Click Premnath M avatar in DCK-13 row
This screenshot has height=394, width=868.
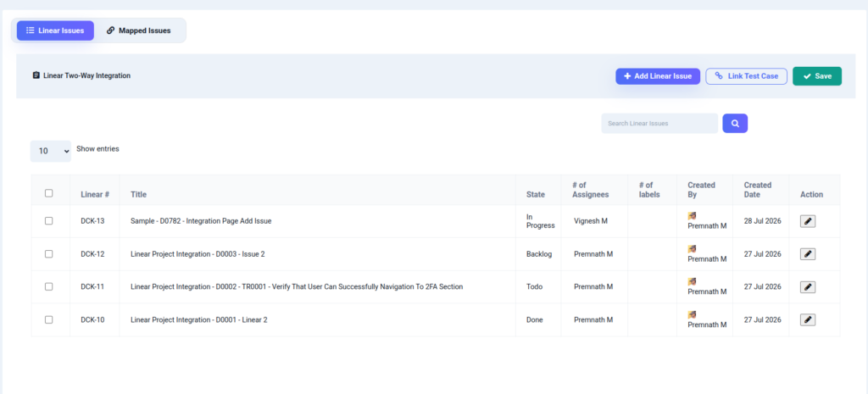coord(692,216)
